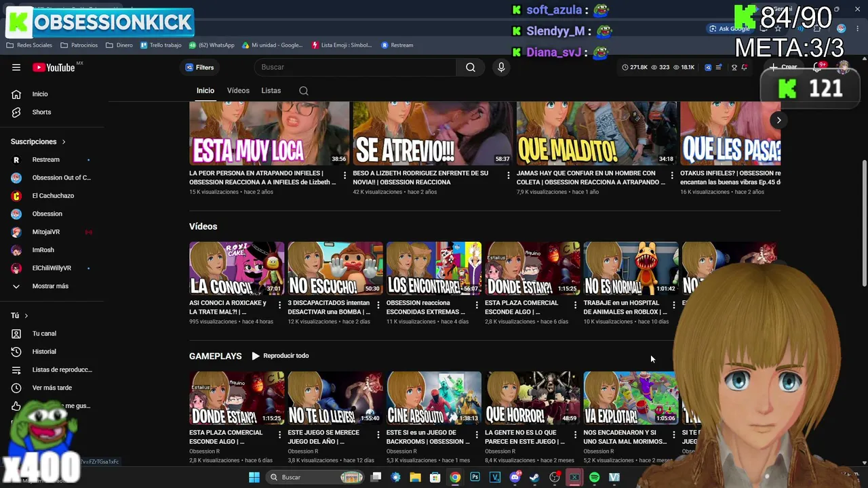This screenshot has height=488, width=868.
Task: Switch to the Listas channel tab
Action: click(271, 91)
